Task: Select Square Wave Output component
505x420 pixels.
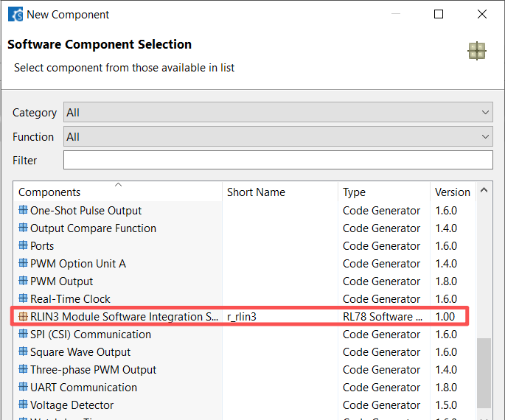Action: pyautogui.click(x=80, y=352)
